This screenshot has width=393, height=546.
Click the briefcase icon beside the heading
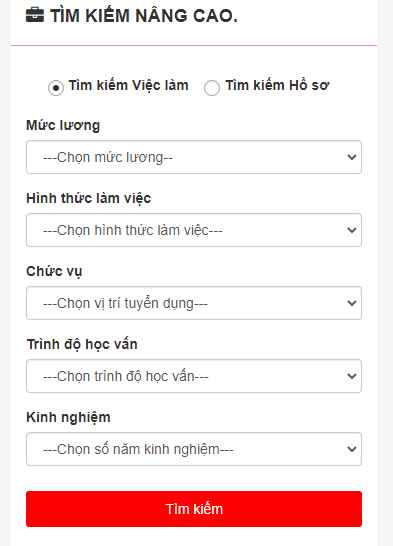35,16
